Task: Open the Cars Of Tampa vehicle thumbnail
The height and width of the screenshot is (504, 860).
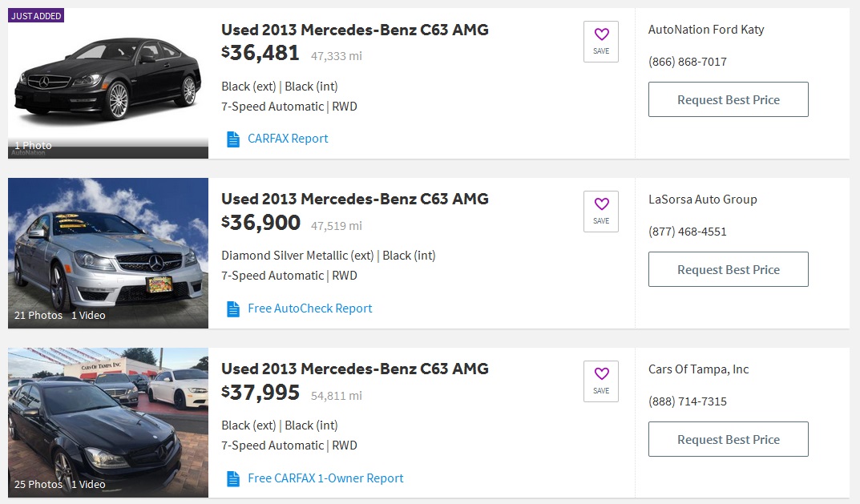Action: 108,422
